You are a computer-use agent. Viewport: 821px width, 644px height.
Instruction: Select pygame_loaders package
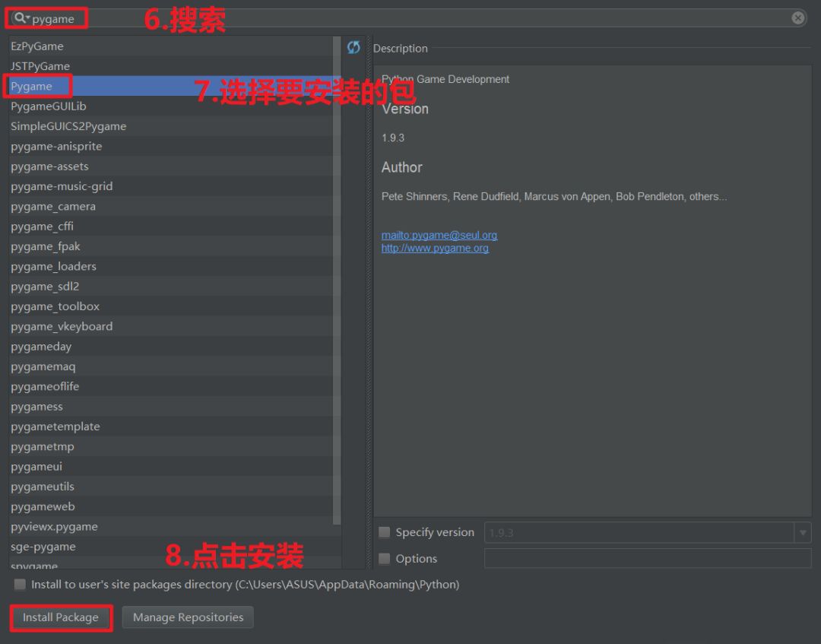171,267
